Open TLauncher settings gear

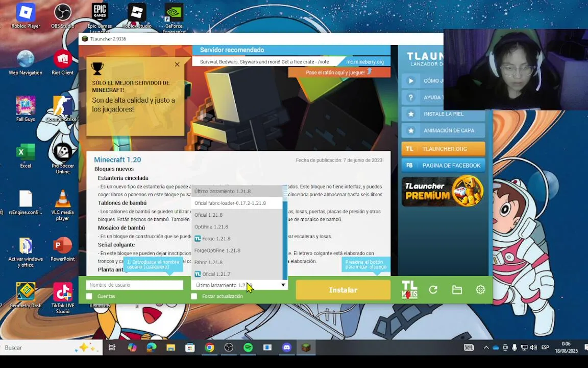tap(480, 289)
